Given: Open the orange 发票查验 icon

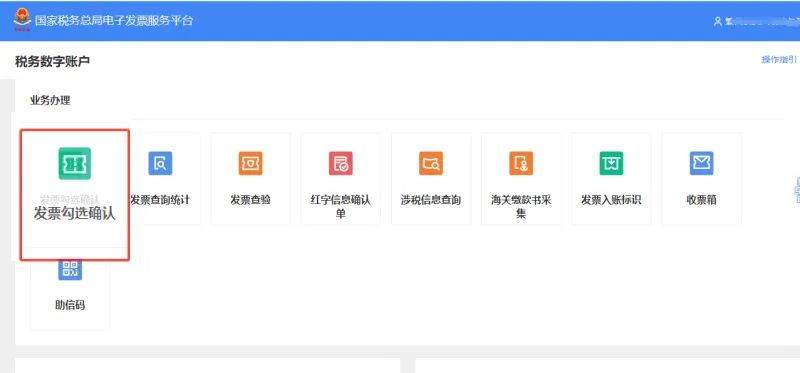Looking at the screenshot, I should point(251,163).
